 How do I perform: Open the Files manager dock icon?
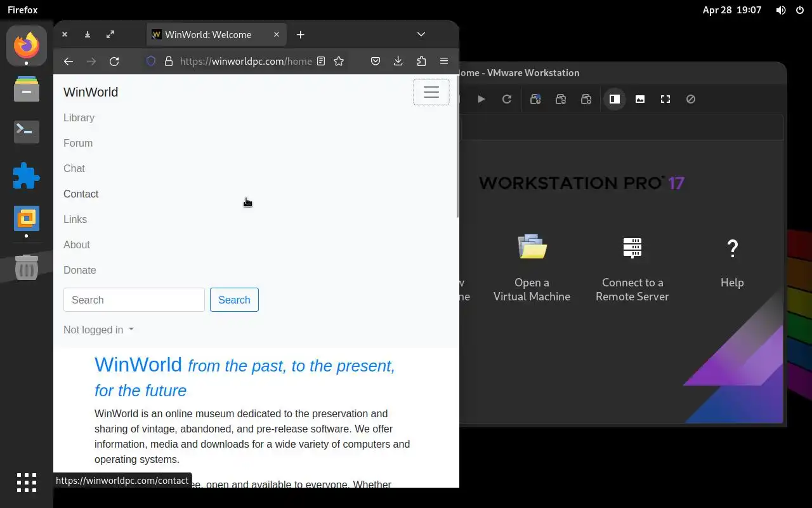tap(27, 89)
